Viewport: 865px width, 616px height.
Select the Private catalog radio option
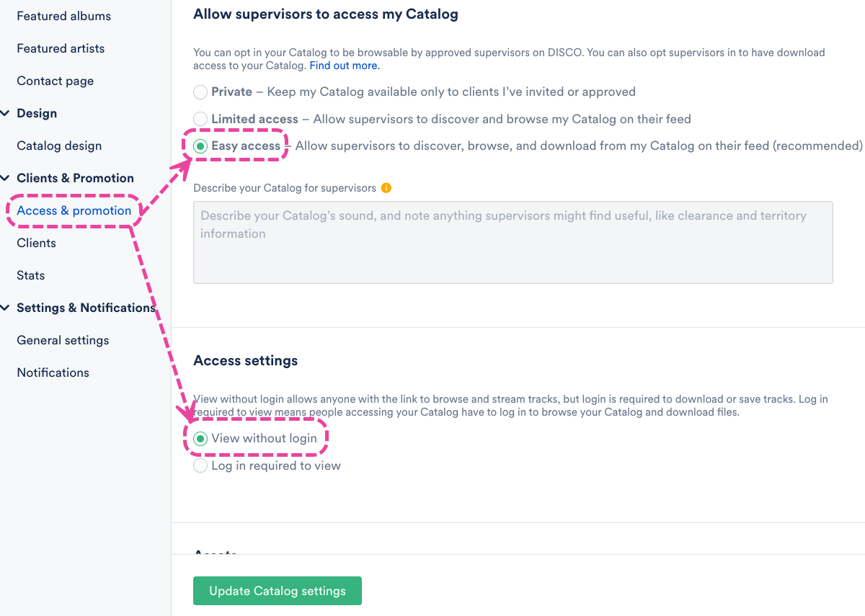point(200,92)
